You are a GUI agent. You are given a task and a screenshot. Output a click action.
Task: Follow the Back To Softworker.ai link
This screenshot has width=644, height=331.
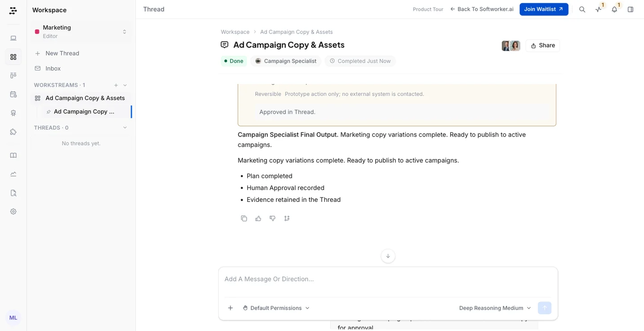[x=482, y=9]
